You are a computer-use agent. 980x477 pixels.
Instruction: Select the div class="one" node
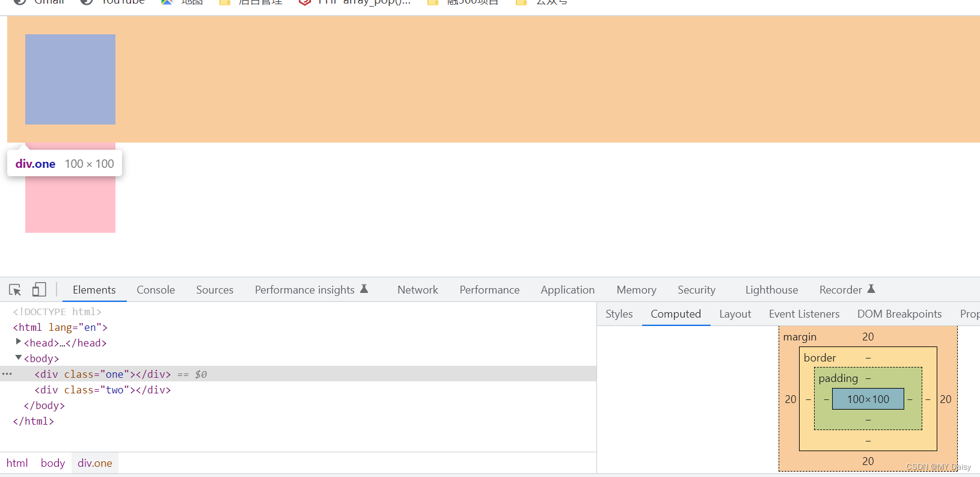(x=103, y=374)
